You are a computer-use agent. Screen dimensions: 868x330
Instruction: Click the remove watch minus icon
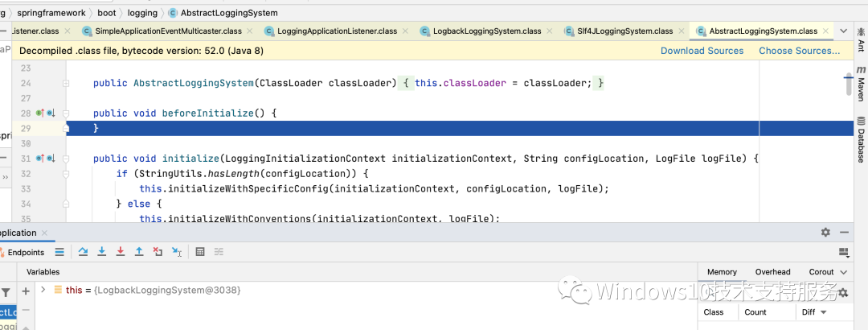coord(26,310)
